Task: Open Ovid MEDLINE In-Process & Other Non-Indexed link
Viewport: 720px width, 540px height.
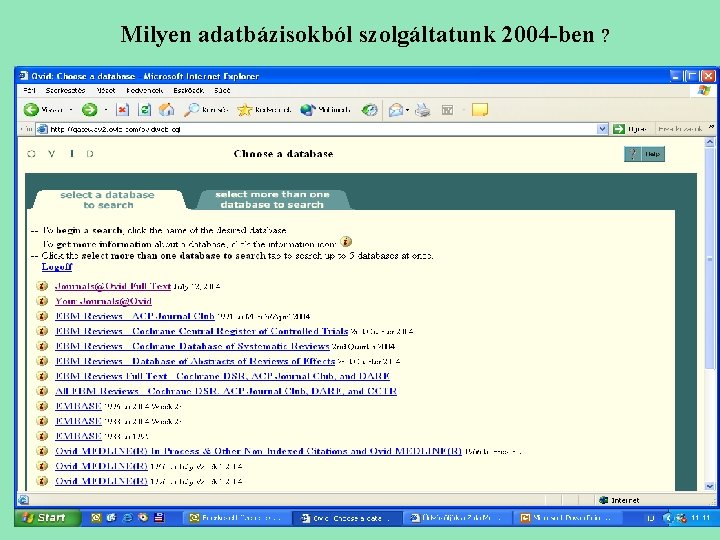Action: coord(258,451)
